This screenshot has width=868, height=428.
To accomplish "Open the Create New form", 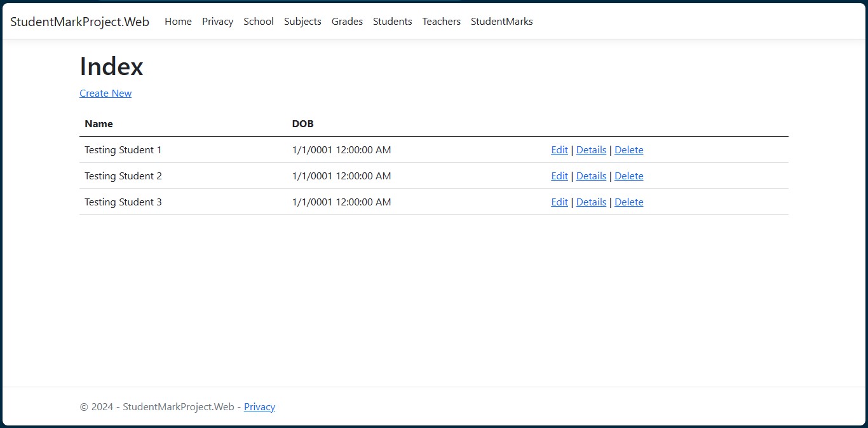I will [x=105, y=93].
